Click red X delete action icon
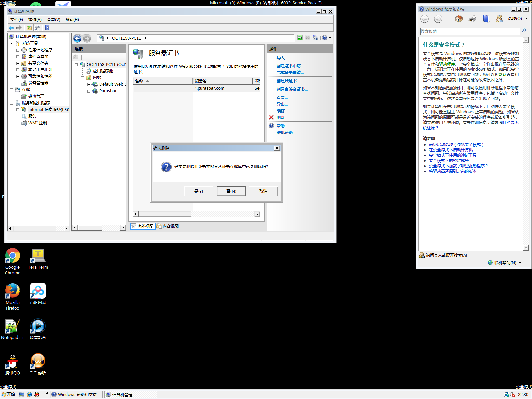The image size is (532, 399). pos(271,117)
